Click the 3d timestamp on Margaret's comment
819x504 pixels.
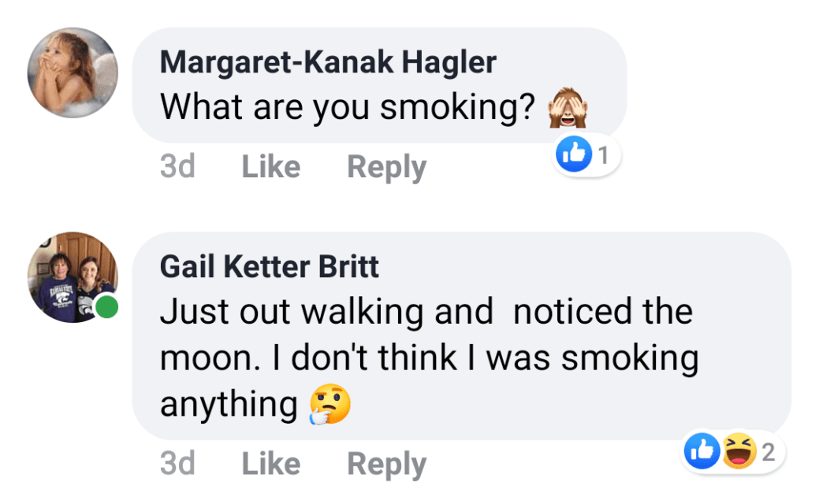coord(177,167)
